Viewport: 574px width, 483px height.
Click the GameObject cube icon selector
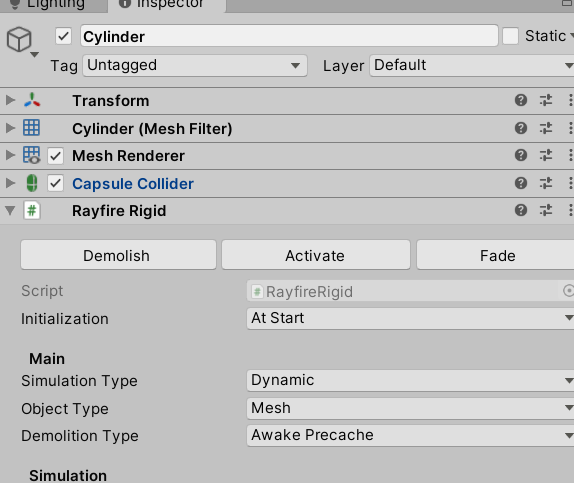click(19, 40)
